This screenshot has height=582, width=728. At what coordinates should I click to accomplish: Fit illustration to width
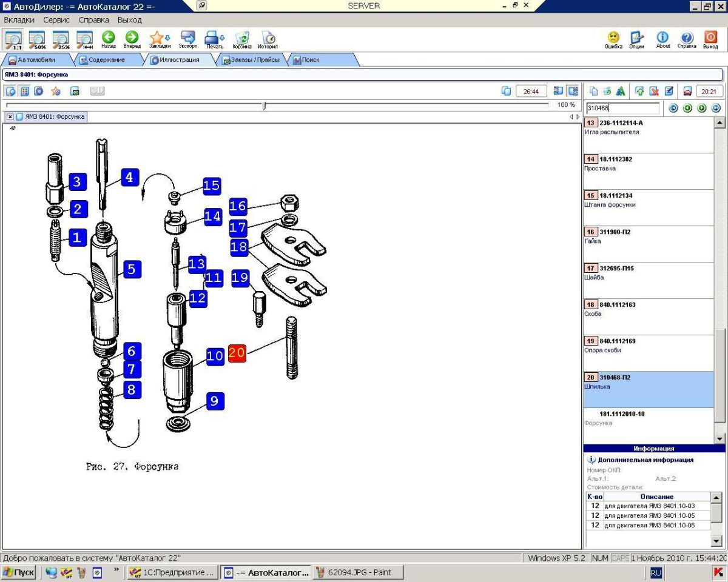tap(84, 40)
